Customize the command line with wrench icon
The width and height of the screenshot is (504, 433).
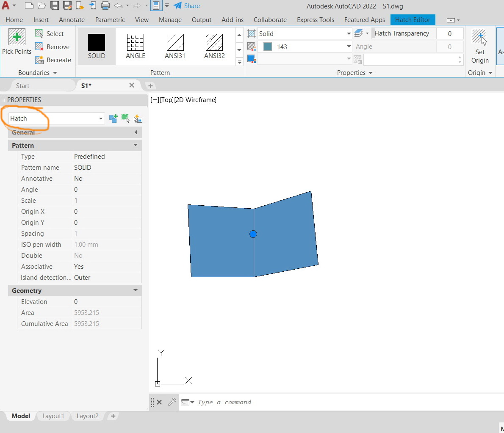click(x=172, y=402)
